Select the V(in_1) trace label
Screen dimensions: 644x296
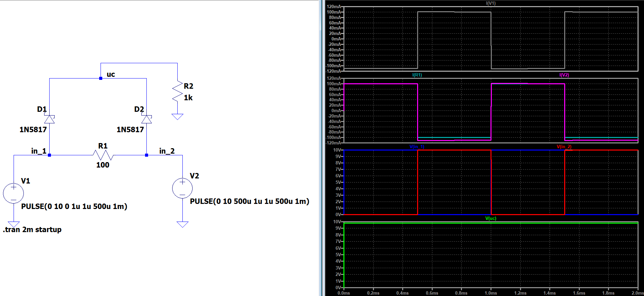(417, 146)
